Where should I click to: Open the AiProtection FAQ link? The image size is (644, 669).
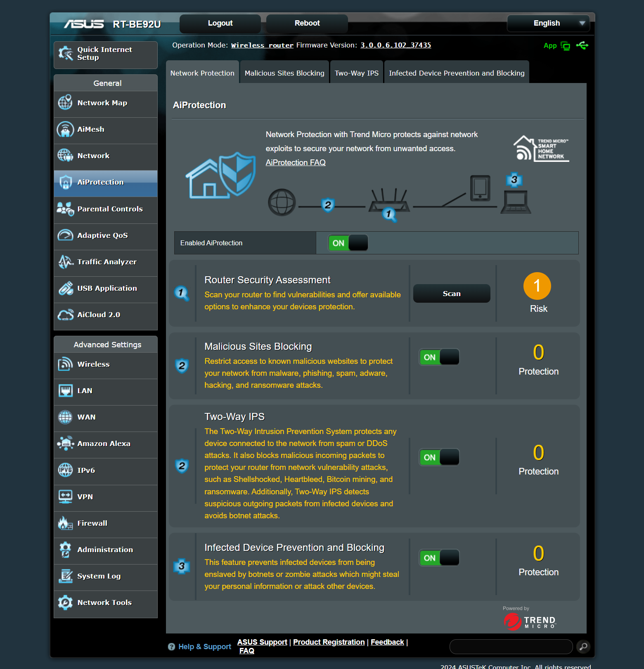296,162
